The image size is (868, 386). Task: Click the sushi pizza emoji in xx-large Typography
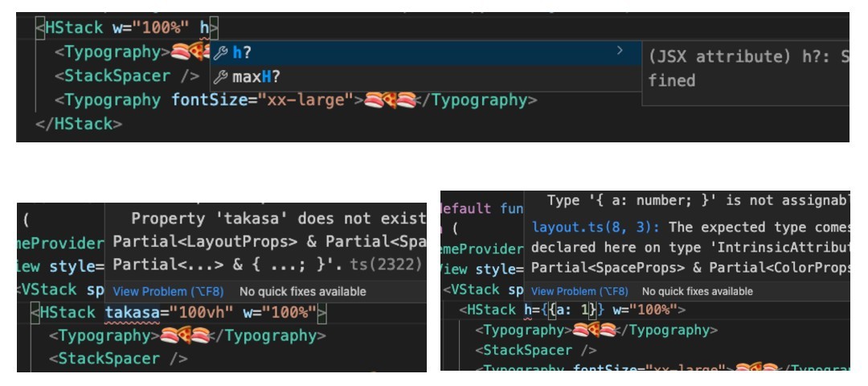pos(391,101)
